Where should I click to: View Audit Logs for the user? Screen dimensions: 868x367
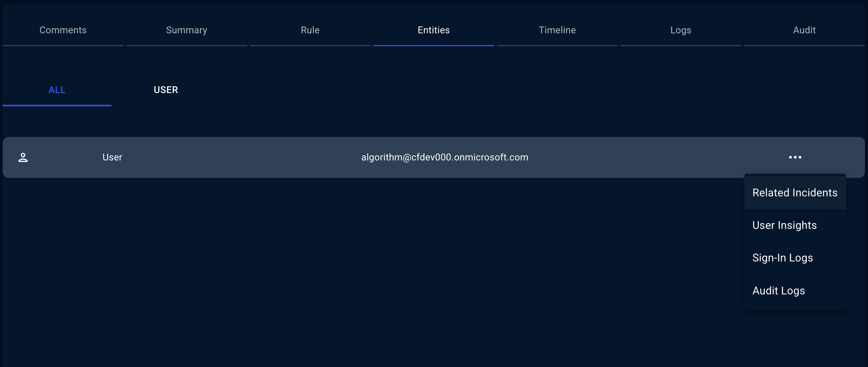(x=778, y=290)
